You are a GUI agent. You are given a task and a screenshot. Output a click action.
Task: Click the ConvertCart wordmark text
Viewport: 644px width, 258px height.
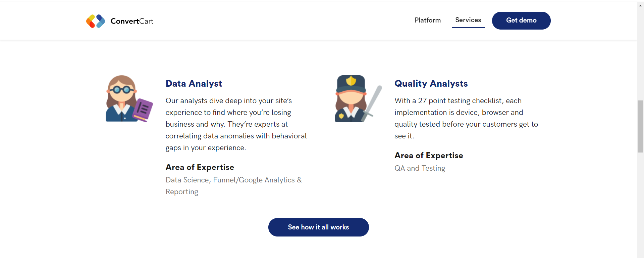(132, 21)
